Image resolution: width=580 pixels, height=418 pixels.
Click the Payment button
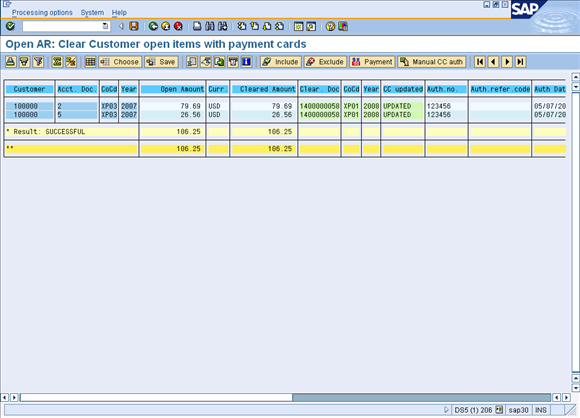pos(372,62)
